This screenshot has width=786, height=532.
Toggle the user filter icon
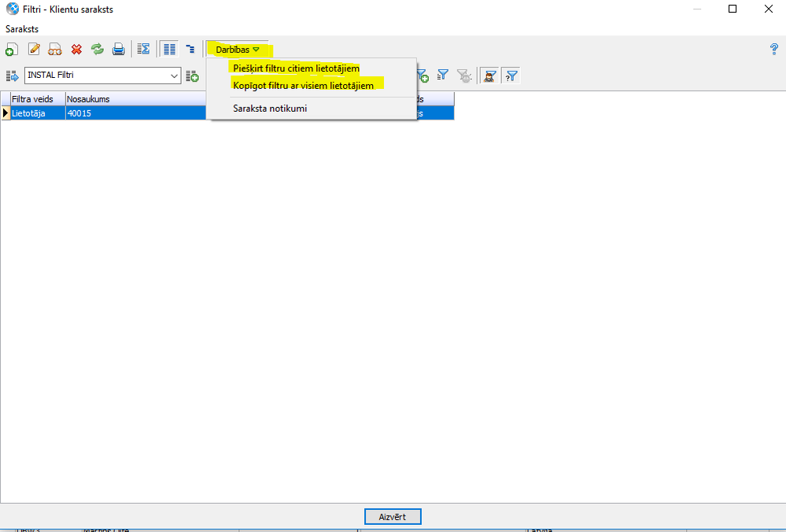pyautogui.click(x=489, y=76)
